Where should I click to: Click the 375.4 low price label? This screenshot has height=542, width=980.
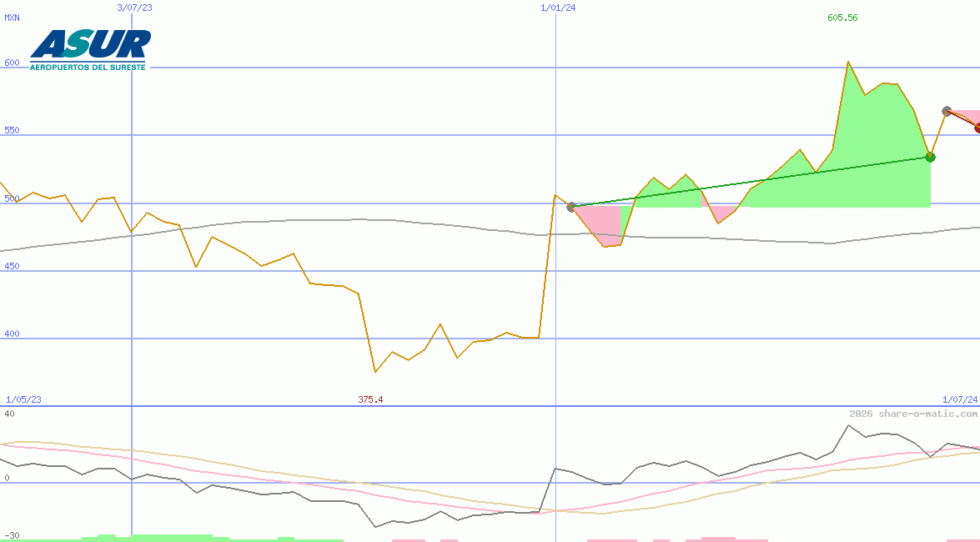370,399
